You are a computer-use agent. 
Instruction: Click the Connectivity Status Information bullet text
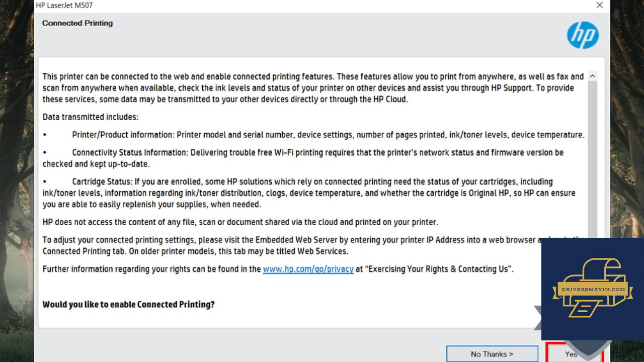coord(303,158)
